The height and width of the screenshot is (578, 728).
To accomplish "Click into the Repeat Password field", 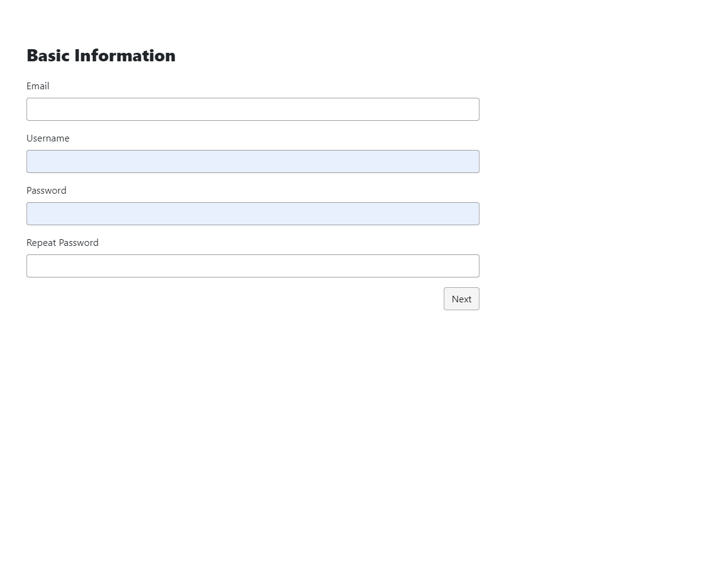I will tap(252, 266).
